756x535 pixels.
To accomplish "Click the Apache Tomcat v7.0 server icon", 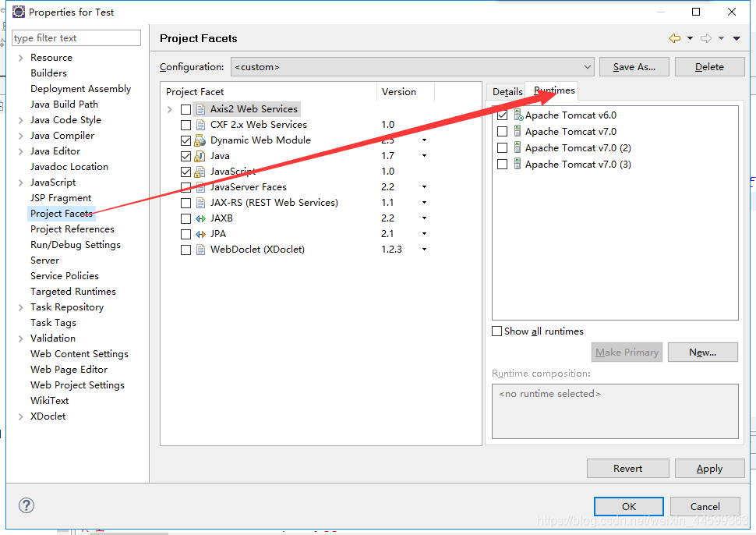I will 518,131.
